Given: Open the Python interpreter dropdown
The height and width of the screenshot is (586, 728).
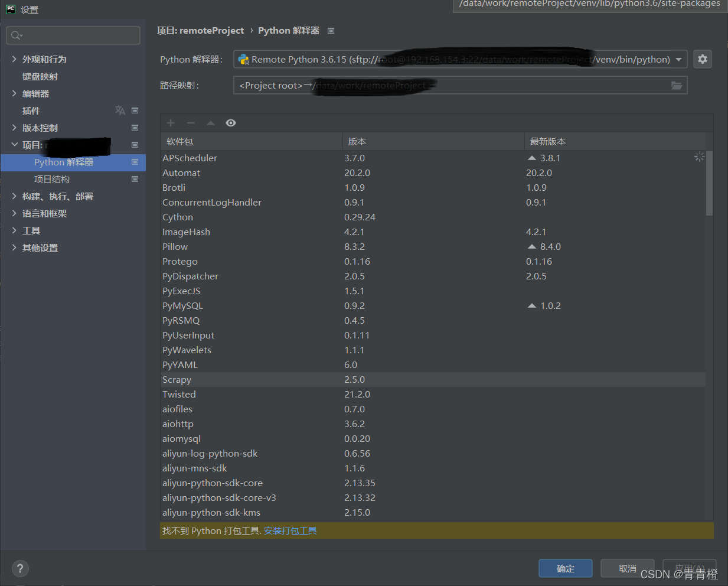Looking at the screenshot, I should [x=679, y=59].
